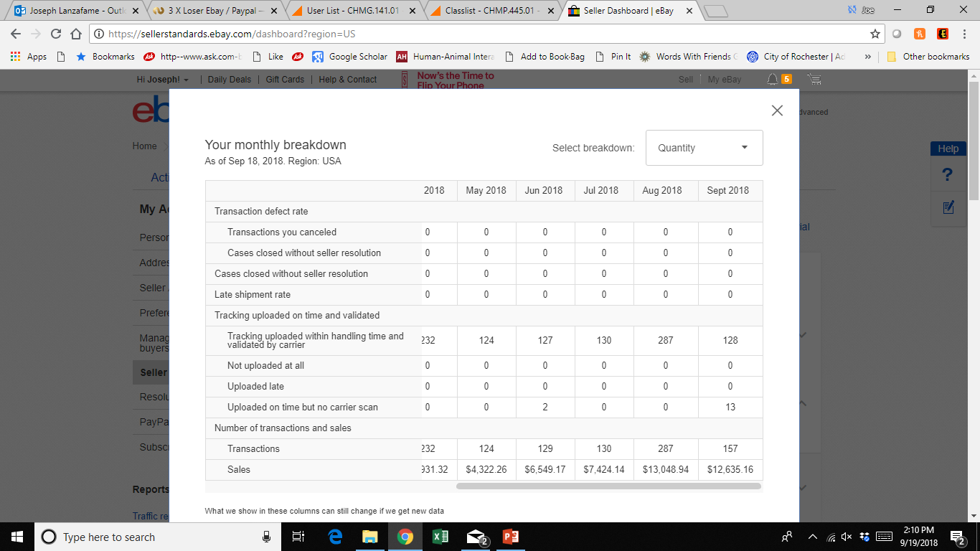
Task: Open the Action Center notifications icon
Action: tap(958, 537)
